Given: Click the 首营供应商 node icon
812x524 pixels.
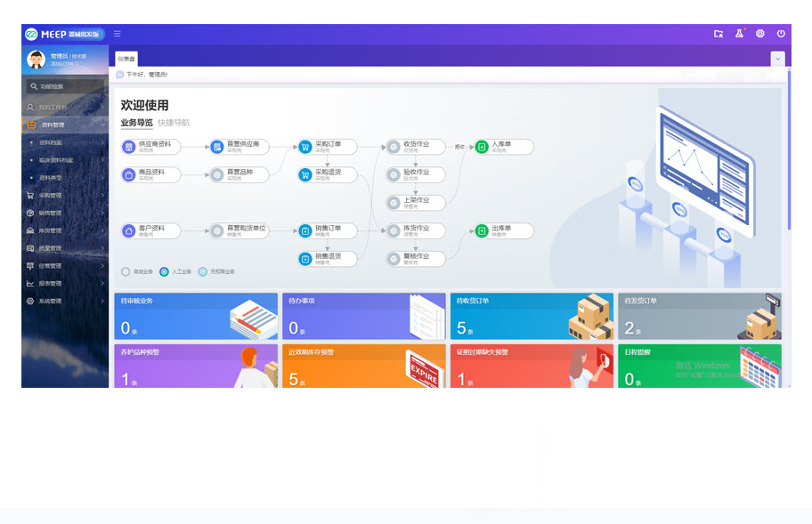Looking at the screenshot, I should [217, 147].
